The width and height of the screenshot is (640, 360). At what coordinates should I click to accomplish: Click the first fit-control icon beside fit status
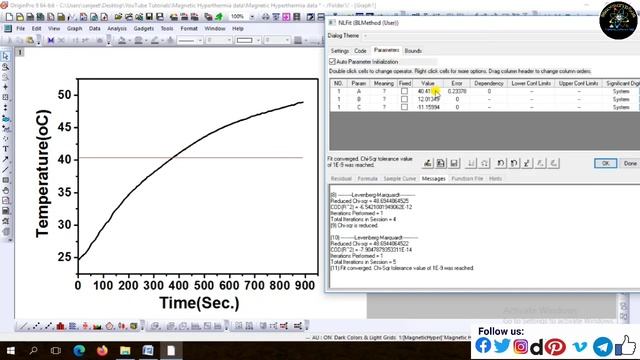427,163
